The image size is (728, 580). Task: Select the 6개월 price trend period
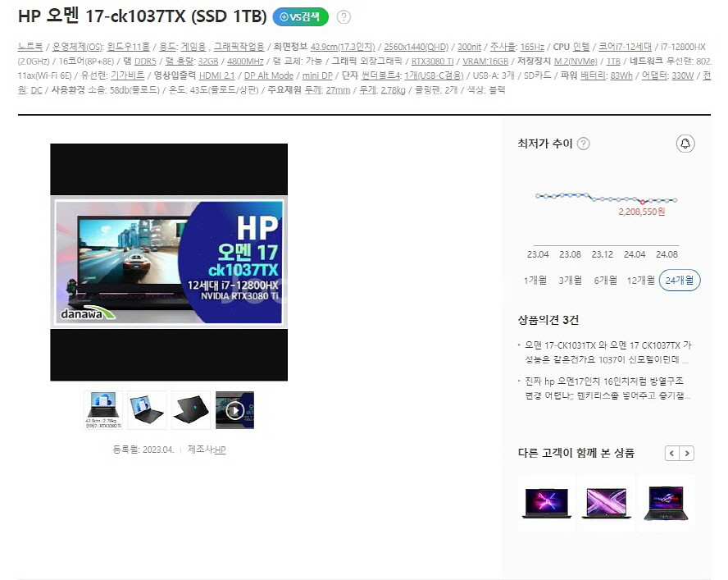[605, 281]
